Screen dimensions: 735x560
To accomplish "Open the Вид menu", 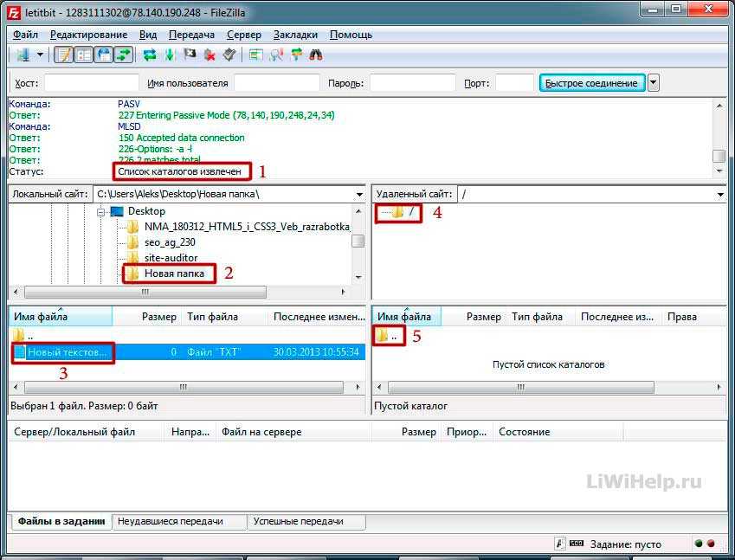I will coord(148,35).
